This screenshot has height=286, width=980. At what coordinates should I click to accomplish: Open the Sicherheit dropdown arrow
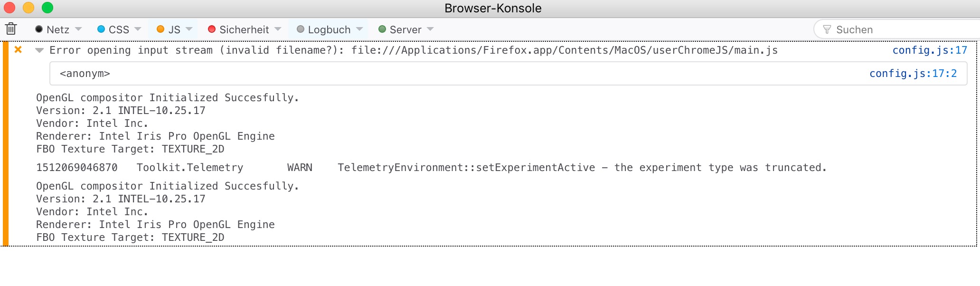(278, 29)
